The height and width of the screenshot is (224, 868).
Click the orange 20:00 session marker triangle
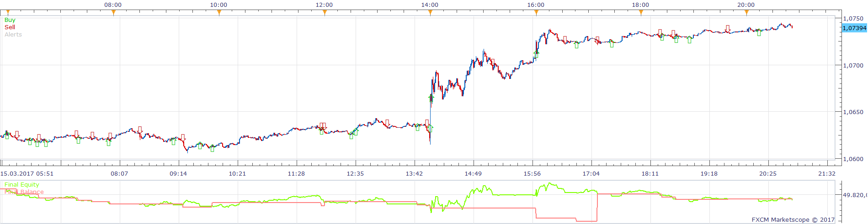746,13
